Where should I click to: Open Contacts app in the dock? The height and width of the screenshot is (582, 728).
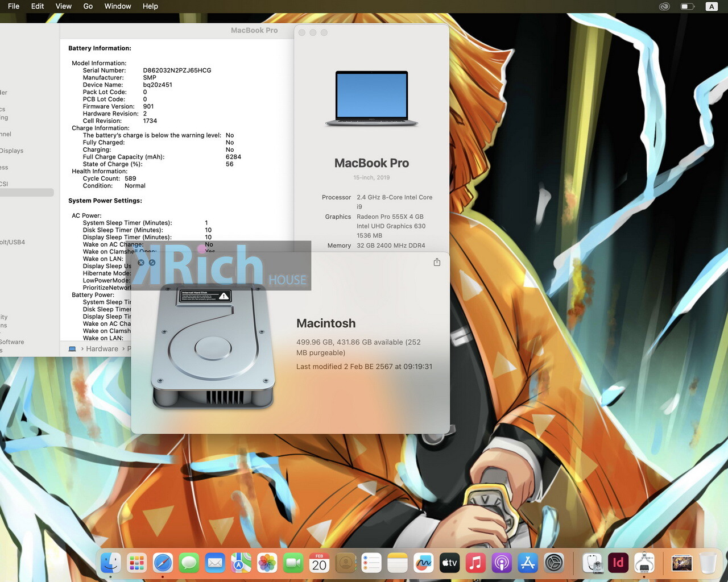coord(346,563)
